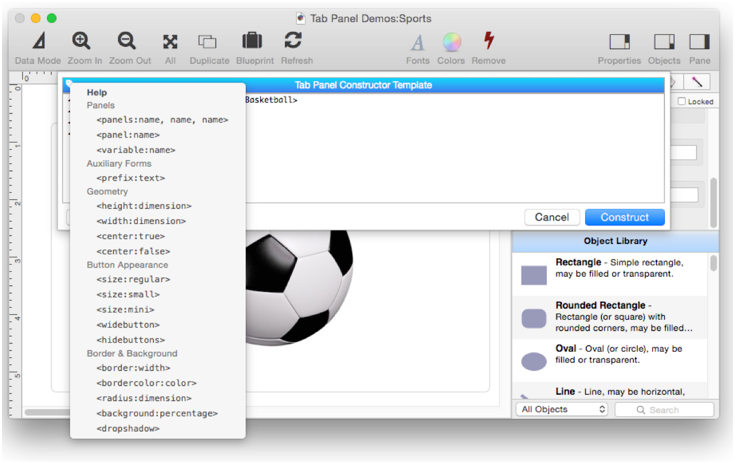The image size is (735, 464).
Task: Select Line in the Object Library
Action: (610, 391)
